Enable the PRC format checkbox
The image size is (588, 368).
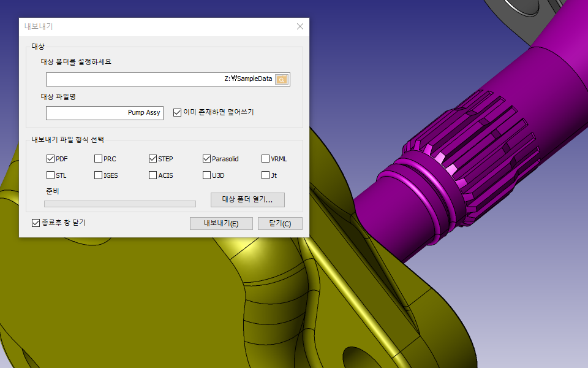99,159
